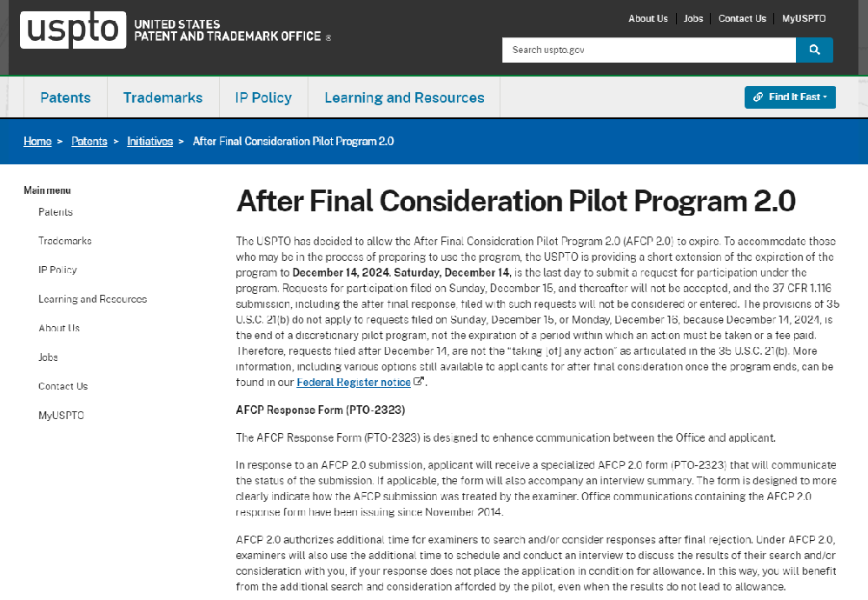Open the Federal Register notice link
Viewport: 868px width, 600px height.
354,383
